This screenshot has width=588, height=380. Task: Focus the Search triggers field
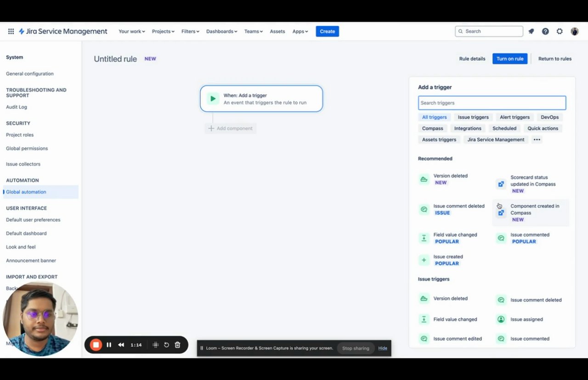(492, 103)
